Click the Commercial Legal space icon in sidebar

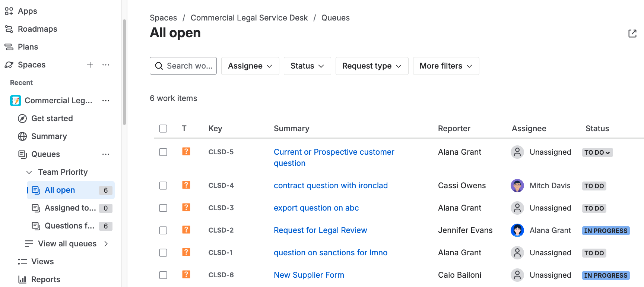[16, 101]
